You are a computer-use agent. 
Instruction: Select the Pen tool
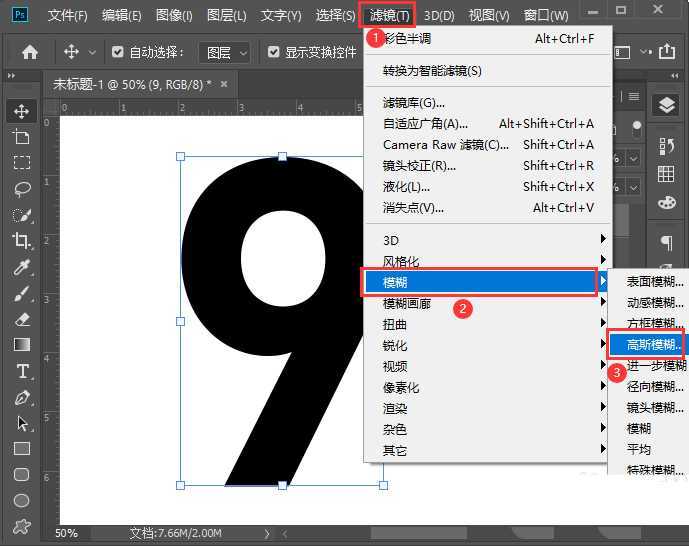click(21, 397)
